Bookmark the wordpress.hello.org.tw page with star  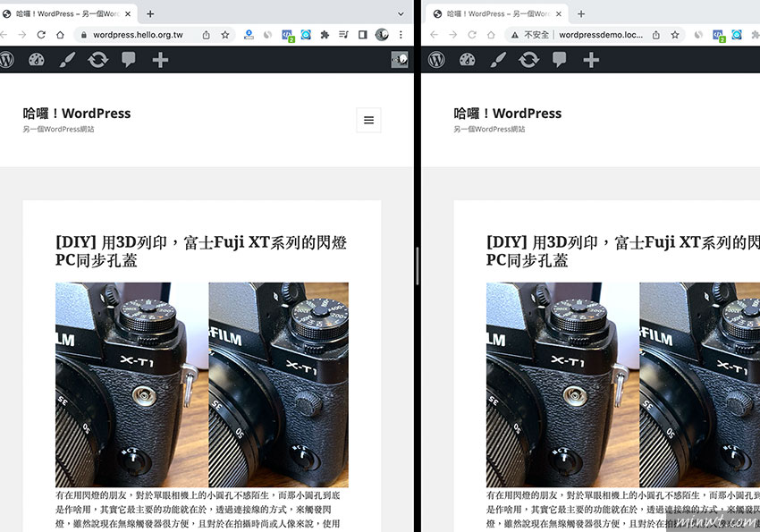coord(225,34)
